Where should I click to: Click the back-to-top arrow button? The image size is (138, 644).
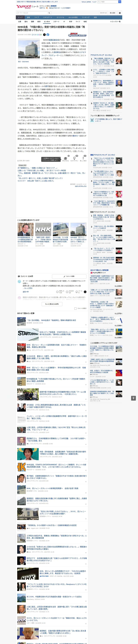point(133,398)
